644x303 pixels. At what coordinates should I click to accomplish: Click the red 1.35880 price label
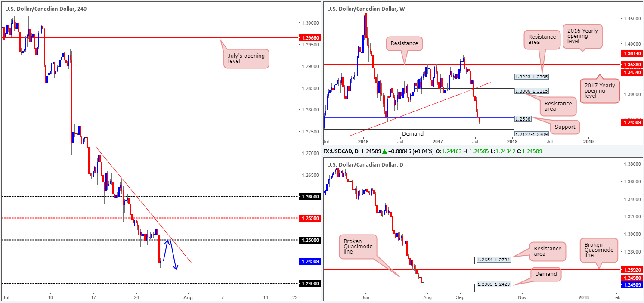click(632, 65)
